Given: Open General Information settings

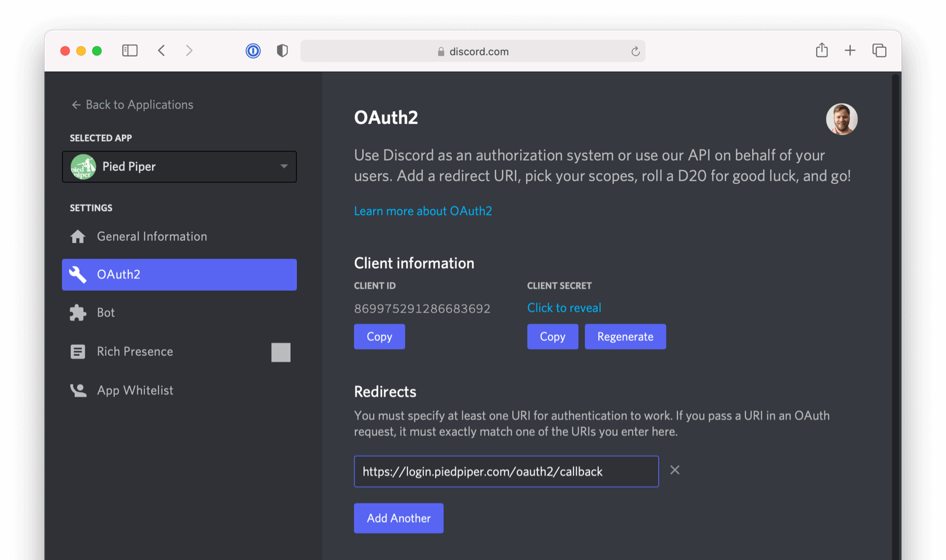Looking at the screenshot, I should coord(179,237).
